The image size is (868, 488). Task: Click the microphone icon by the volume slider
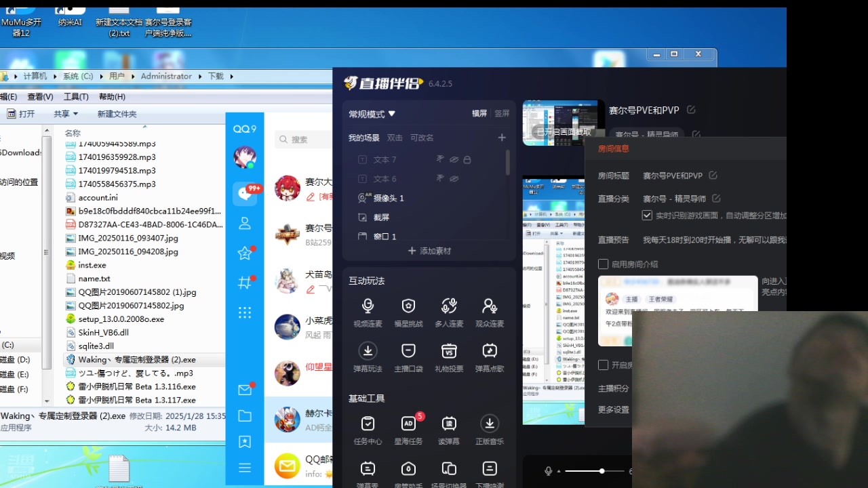(549, 470)
